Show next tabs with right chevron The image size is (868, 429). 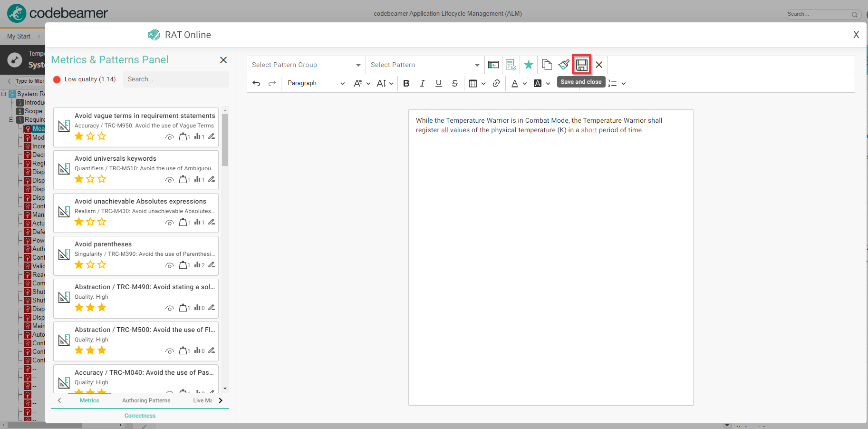coord(221,400)
